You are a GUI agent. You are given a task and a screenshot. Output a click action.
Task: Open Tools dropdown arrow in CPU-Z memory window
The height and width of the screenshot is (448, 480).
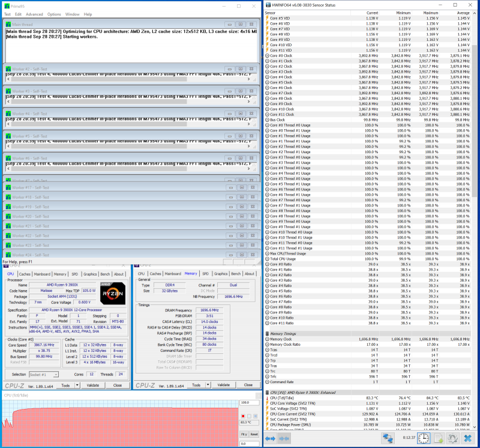pyautogui.click(x=208, y=385)
